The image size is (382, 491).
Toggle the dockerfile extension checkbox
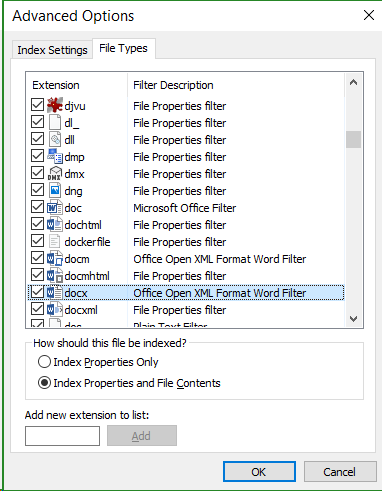[37, 240]
